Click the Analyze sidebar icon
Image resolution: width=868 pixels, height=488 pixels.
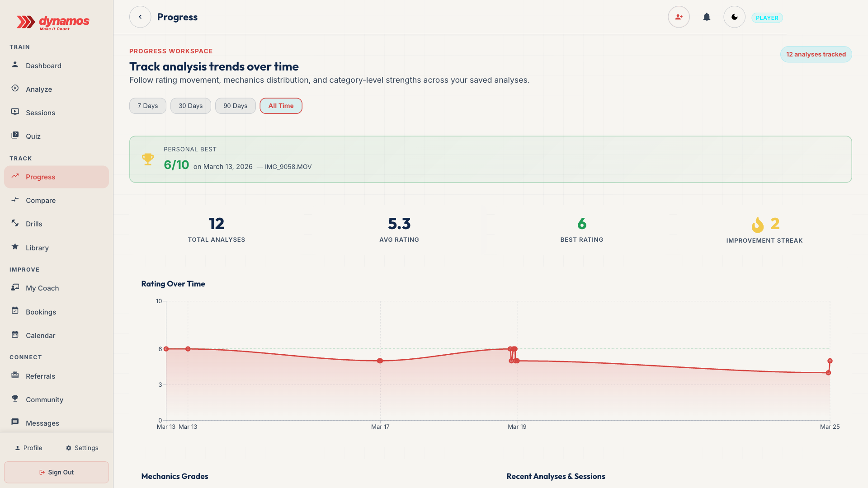15,88
